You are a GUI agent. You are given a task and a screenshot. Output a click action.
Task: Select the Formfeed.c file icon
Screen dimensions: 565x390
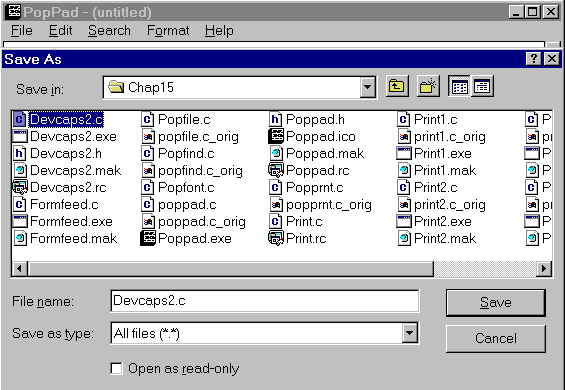pyautogui.click(x=20, y=204)
